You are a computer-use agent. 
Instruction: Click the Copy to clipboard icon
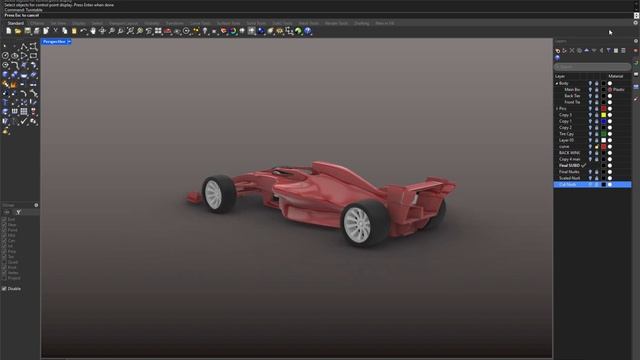pyautogui.click(x=64, y=31)
